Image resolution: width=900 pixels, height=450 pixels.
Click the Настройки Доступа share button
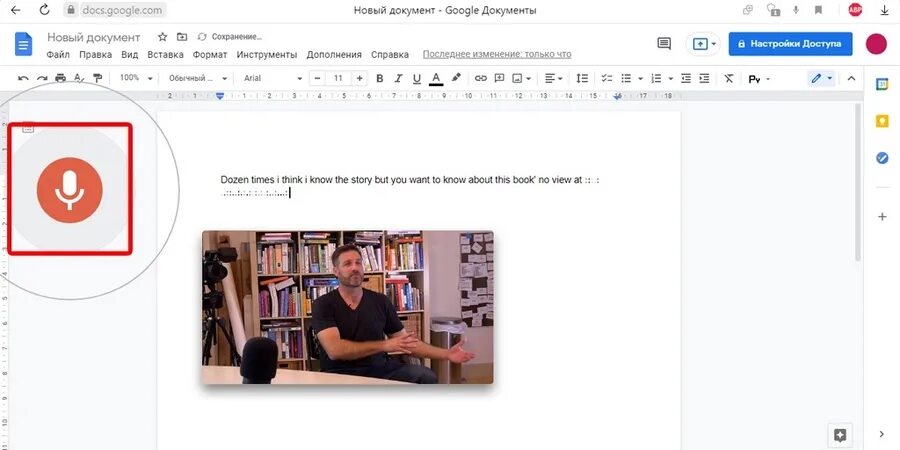coord(790,44)
